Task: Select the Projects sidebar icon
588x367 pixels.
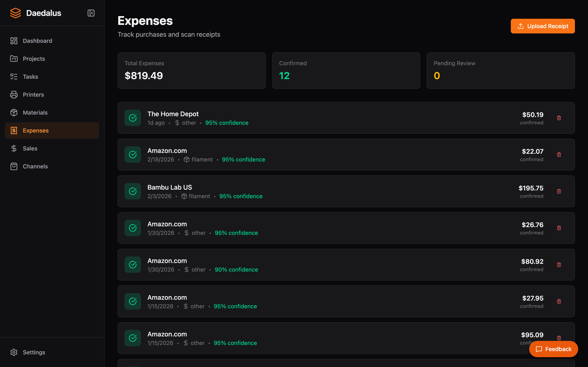Action: [14, 59]
